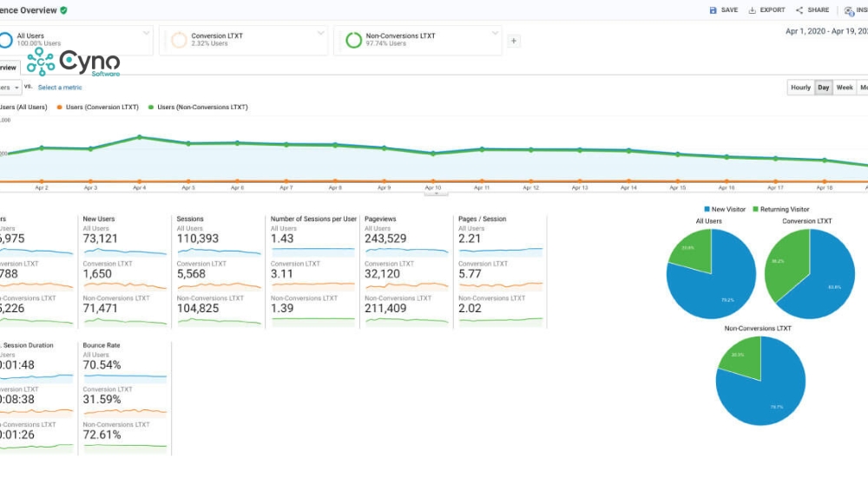The width and height of the screenshot is (868, 477).
Task: Expand the All Users segment dropdown arrow
Action: (x=146, y=33)
